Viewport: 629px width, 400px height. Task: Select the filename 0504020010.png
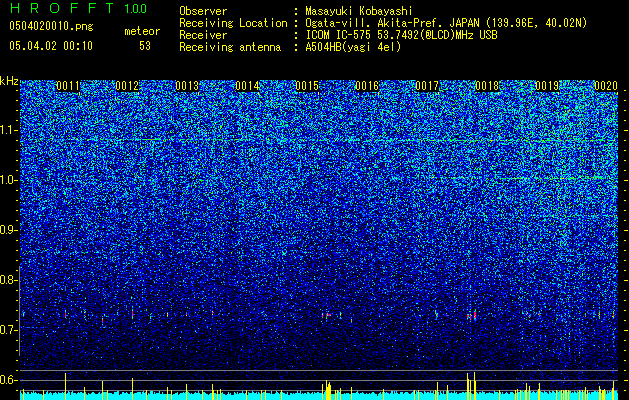[51, 26]
